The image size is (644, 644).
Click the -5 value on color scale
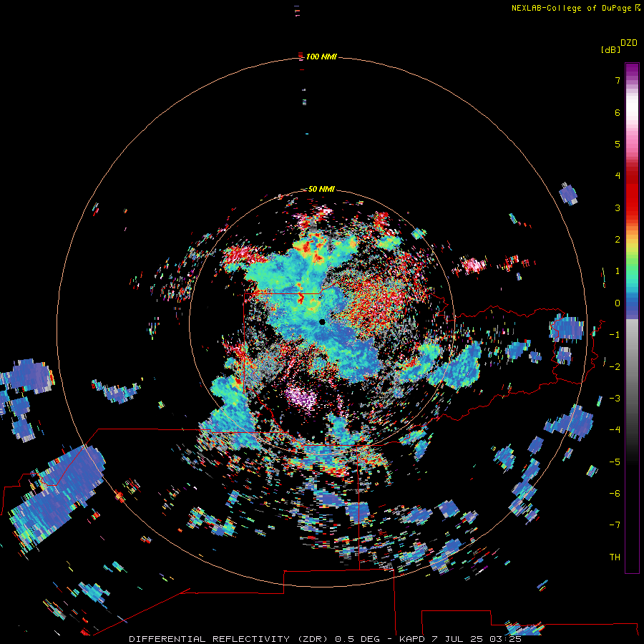coord(615,462)
